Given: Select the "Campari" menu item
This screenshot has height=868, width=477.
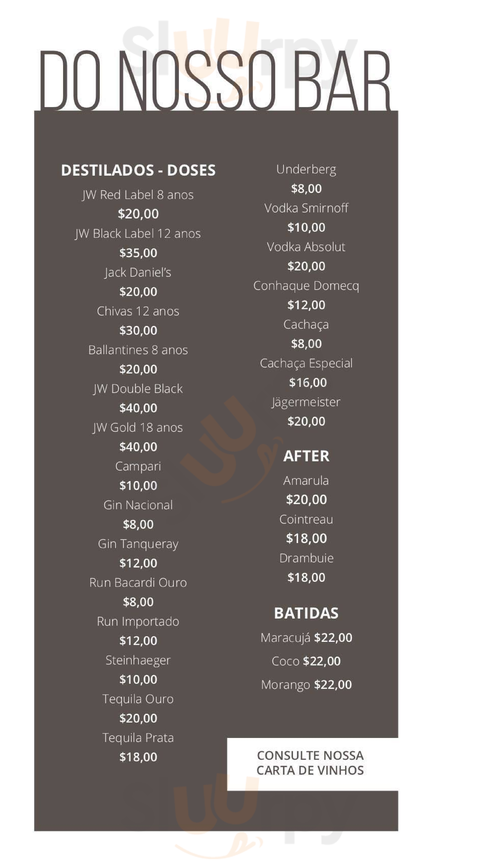Looking at the screenshot, I should [138, 466].
